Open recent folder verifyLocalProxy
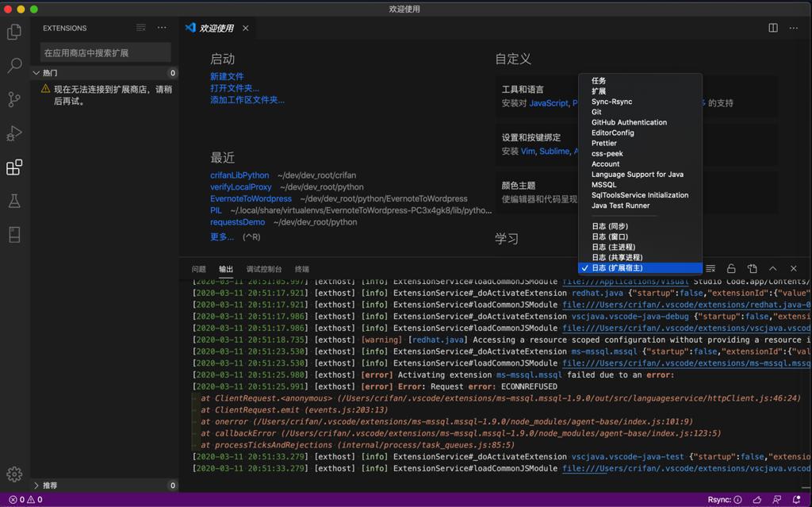 click(241, 187)
